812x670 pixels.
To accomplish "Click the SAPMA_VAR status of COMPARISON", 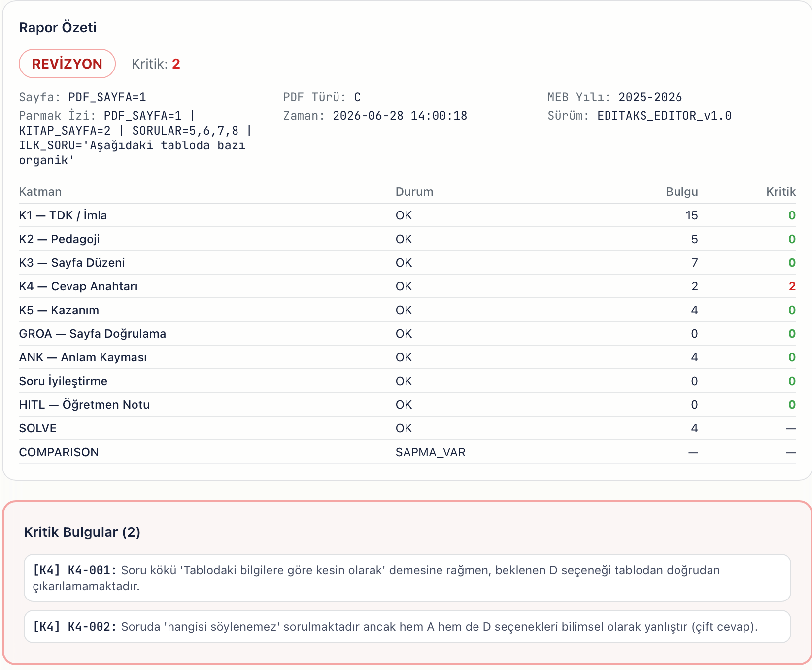I will point(431,452).
